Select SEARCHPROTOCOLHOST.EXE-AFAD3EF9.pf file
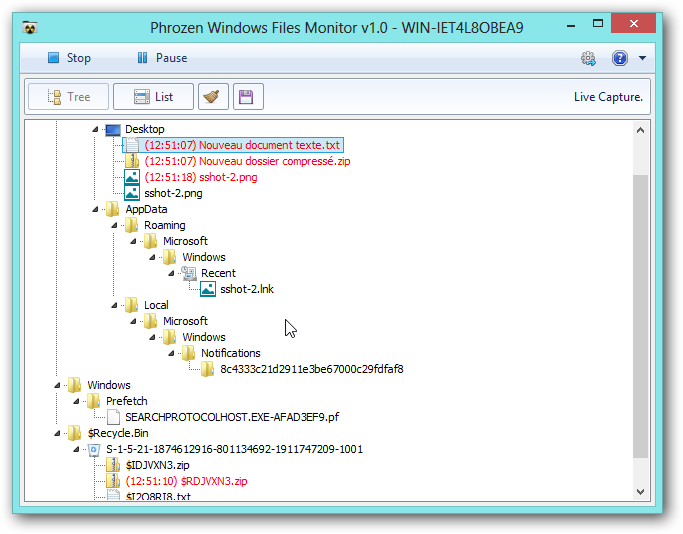The width and height of the screenshot is (683, 534). point(232,417)
